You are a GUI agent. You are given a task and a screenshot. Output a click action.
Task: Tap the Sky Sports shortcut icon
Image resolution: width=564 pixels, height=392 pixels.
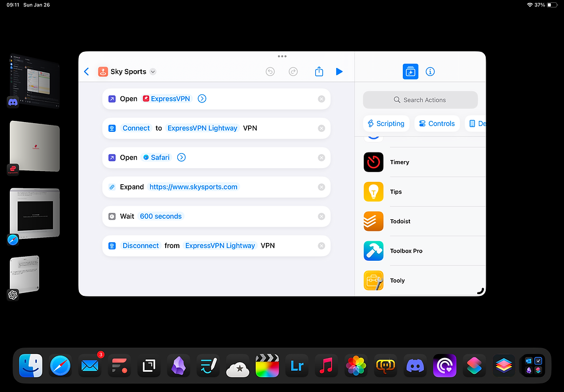(103, 71)
